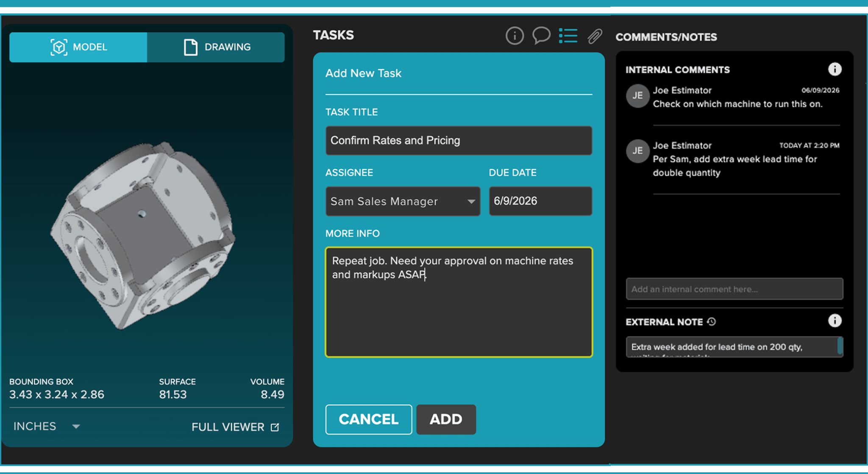The height and width of the screenshot is (474, 868).
Task: Click the 3D model preview
Action: 143,235
